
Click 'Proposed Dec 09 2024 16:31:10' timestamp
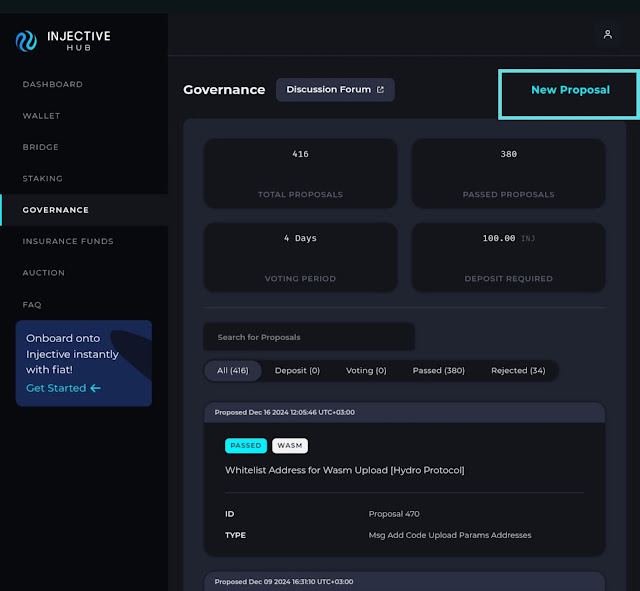[284, 582]
